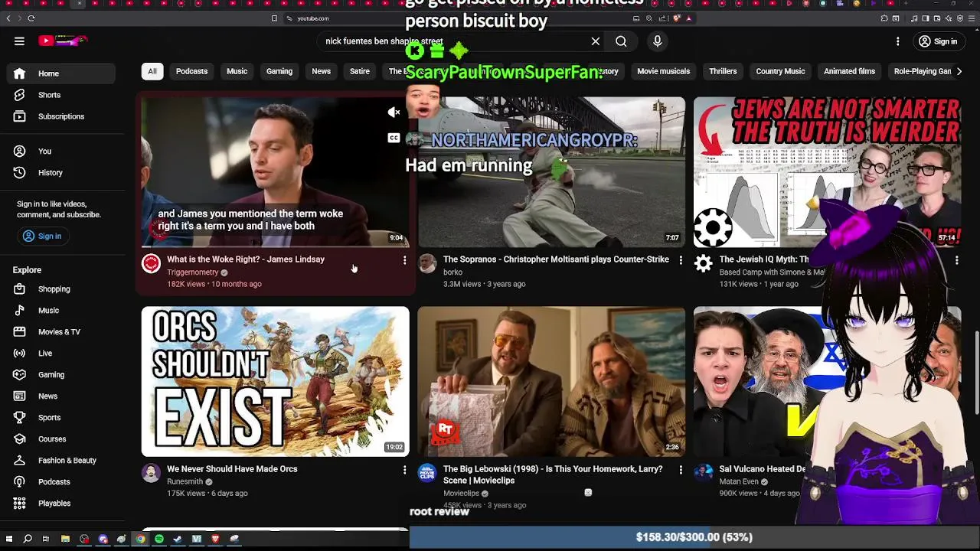Open Spotify from the taskbar
This screenshot has width=980, height=551.
click(159, 540)
